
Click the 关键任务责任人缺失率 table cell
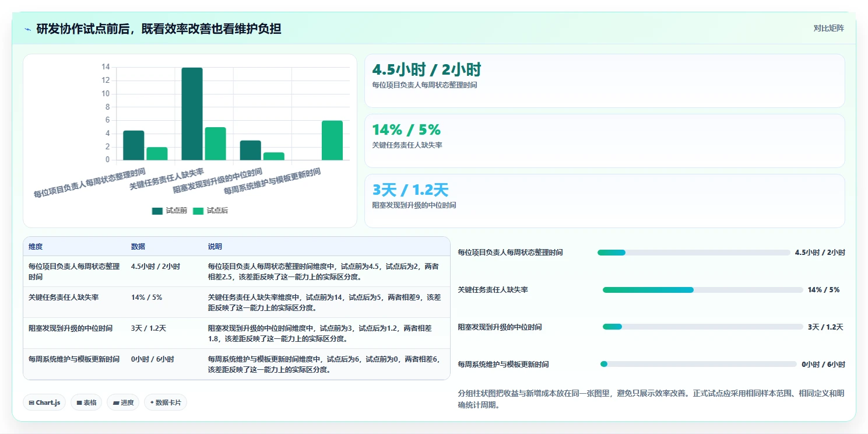point(75,302)
